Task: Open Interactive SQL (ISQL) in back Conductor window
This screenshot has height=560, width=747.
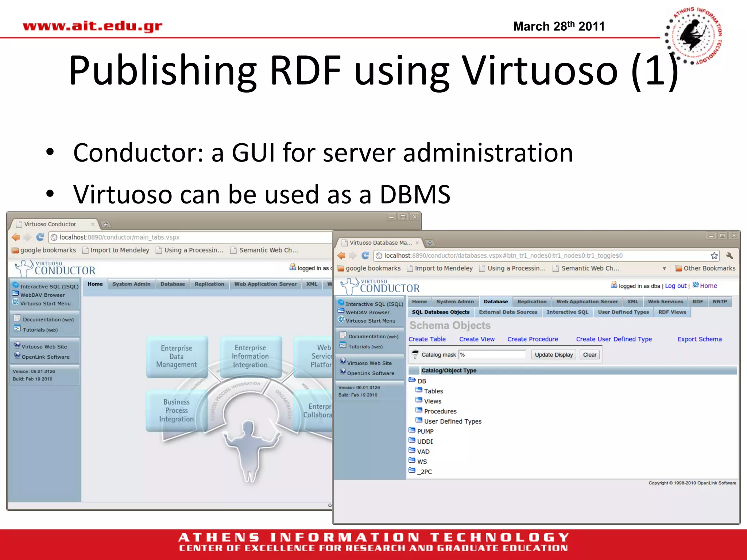Action: pos(49,287)
